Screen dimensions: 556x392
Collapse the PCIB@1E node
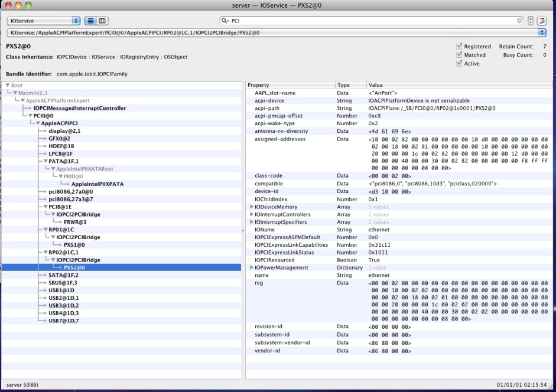pos(45,207)
